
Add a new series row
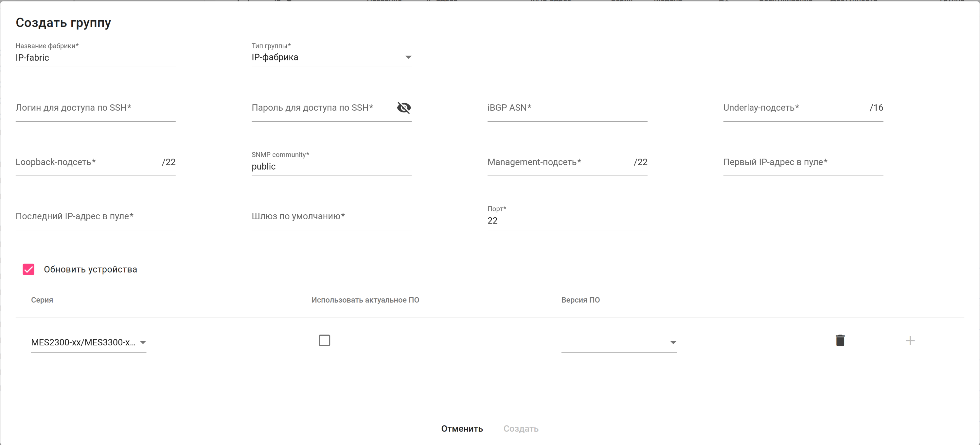(x=910, y=340)
